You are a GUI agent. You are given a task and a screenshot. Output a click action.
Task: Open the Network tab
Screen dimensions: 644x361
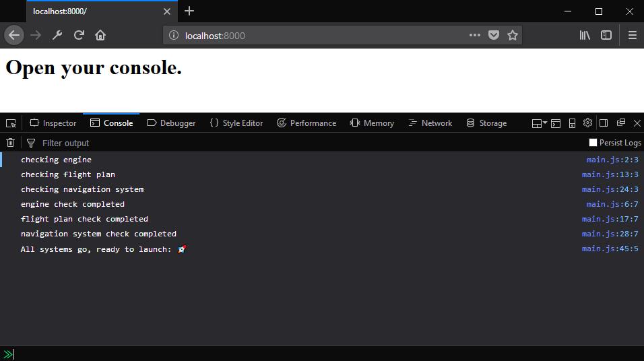pyautogui.click(x=430, y=123)
